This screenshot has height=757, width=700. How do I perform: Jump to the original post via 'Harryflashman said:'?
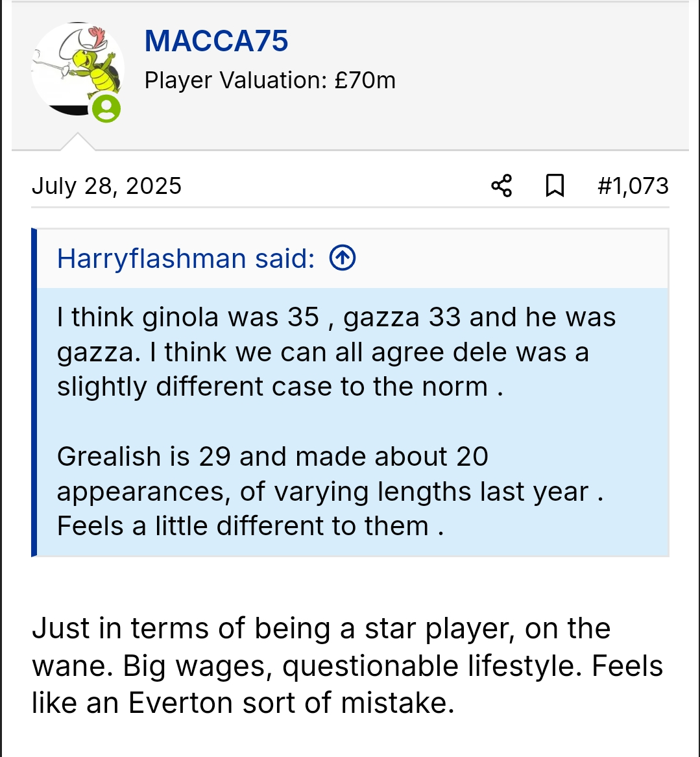(x=186, y=258)
